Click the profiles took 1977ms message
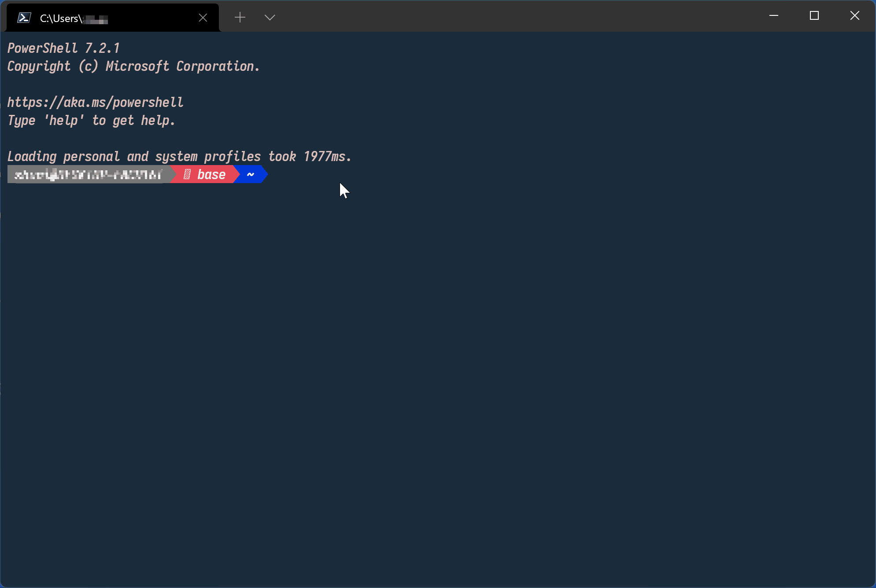 point(179,157)
